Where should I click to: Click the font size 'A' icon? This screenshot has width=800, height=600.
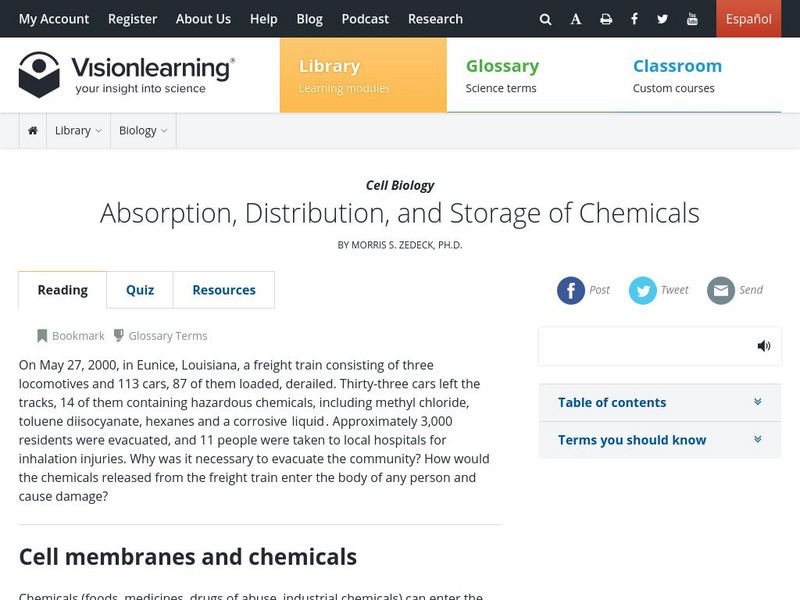pos(576,19)
